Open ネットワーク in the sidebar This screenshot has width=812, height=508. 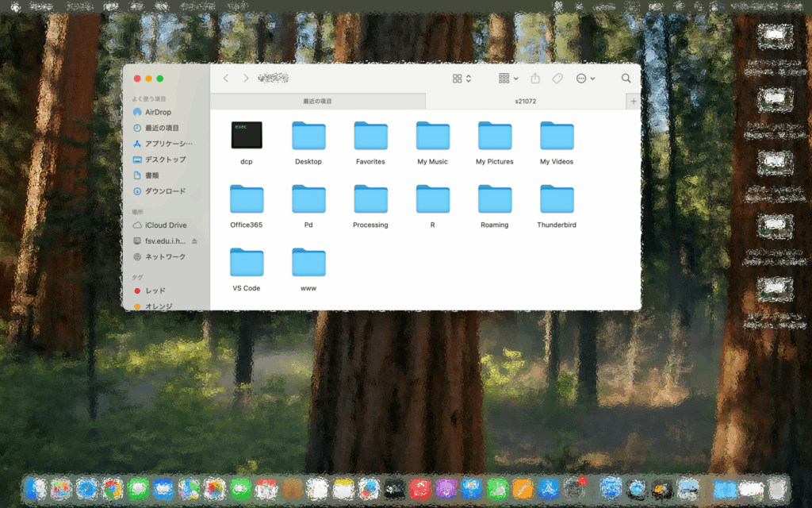(x=165, y=256)
